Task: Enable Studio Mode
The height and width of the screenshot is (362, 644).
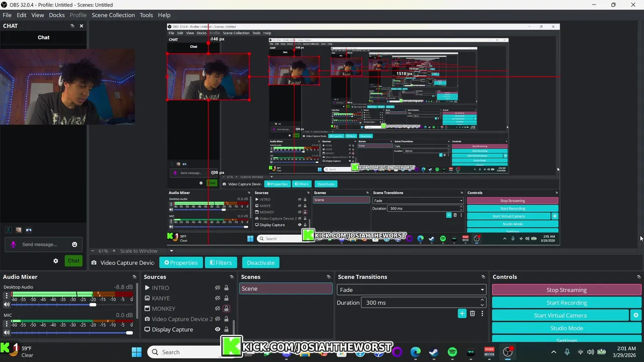Action: 567,328
